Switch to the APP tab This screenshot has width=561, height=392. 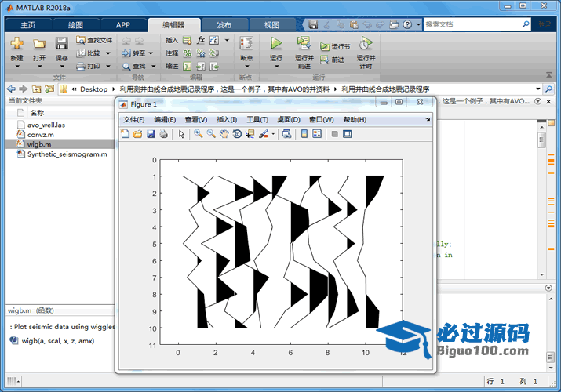pos(122,24)
